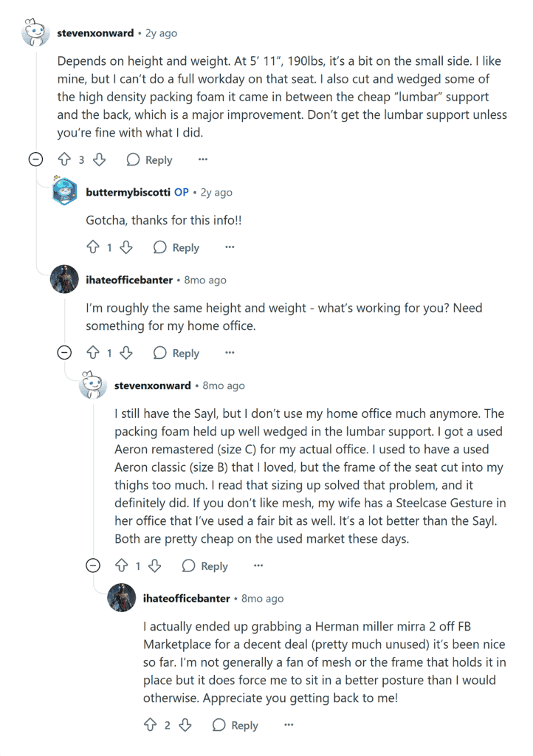Reply to the Herman Miller Mirra 2 comment
533x756 pixels.
235,725
